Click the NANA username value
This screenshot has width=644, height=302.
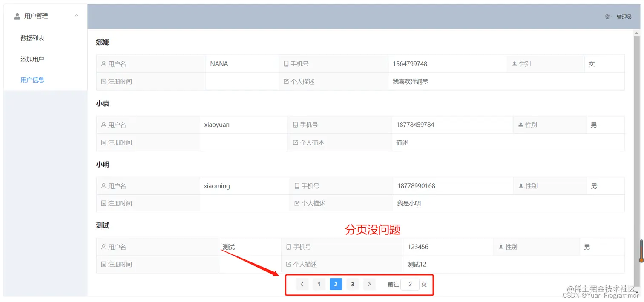click(x=219, y=64)
